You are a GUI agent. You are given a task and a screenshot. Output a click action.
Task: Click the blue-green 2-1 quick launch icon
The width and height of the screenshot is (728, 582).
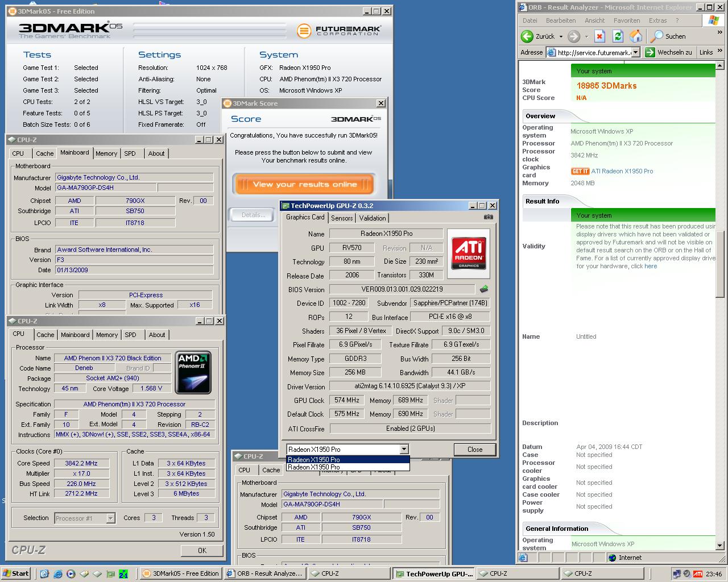coord(123,573)
